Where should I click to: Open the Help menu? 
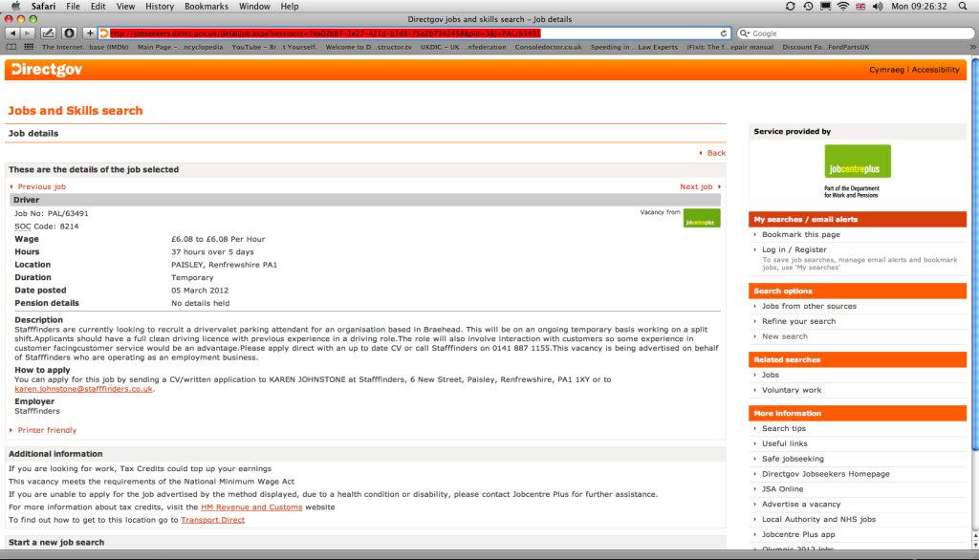click(x=290, y=7)
